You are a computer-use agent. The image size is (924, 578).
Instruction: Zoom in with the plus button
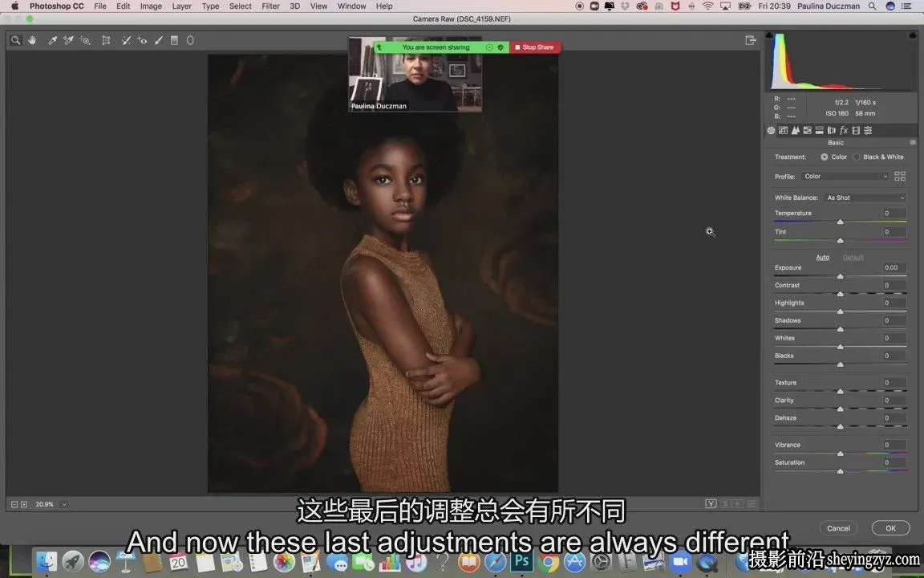tap(24, 504)
